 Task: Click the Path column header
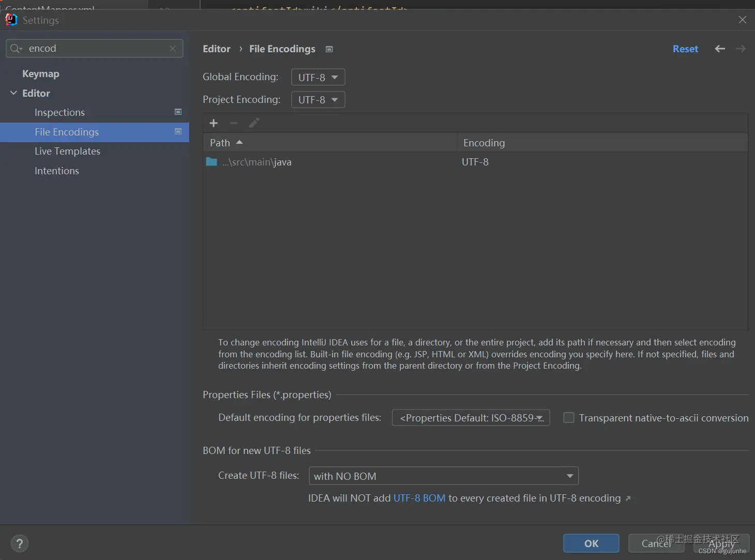click(x=330, y=142)
